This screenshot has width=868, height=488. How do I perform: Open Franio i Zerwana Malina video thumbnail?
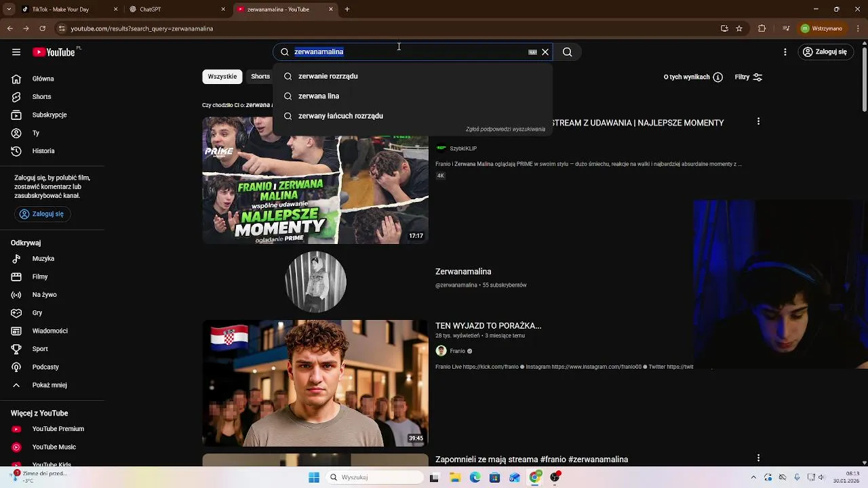coord(315,180)
